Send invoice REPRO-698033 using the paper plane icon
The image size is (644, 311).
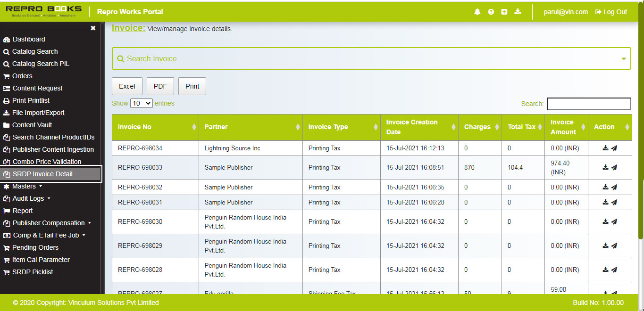click(x=615, y=167)
